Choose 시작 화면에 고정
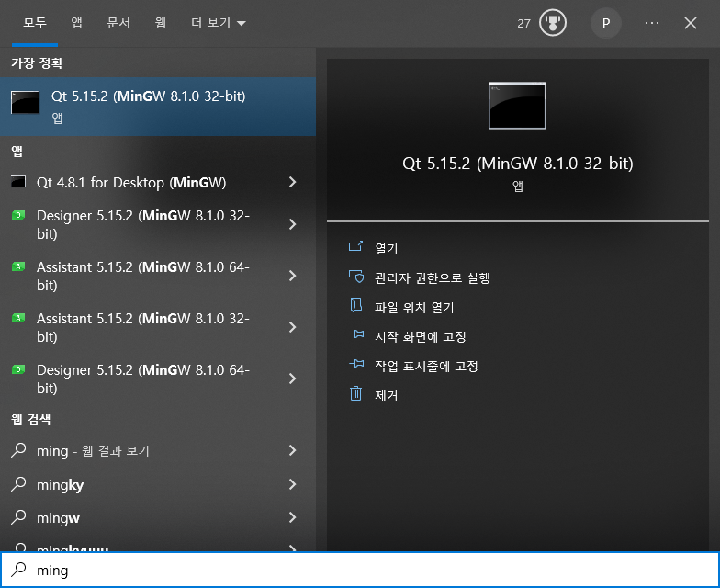This screenshot has width=720, height=588. [421, 336]
